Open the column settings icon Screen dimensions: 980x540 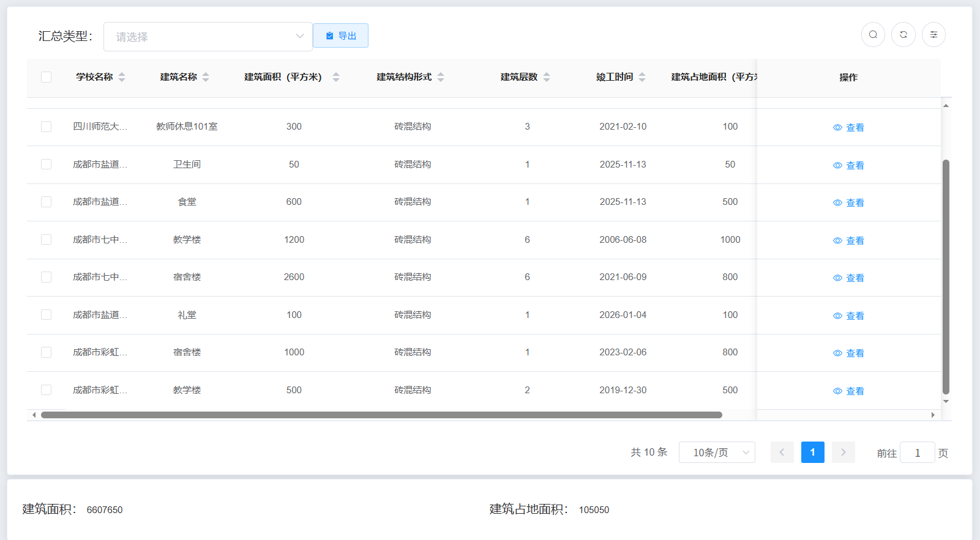click(x=933, y=35)
